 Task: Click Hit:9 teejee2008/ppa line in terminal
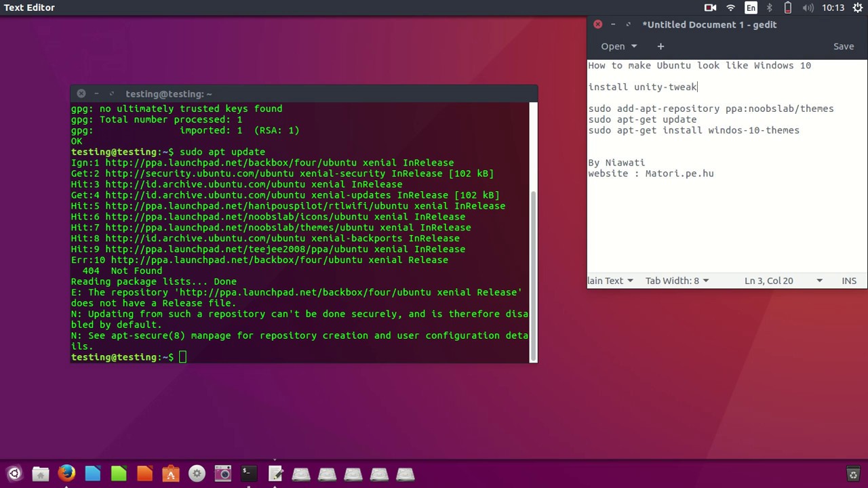point(268,249)
